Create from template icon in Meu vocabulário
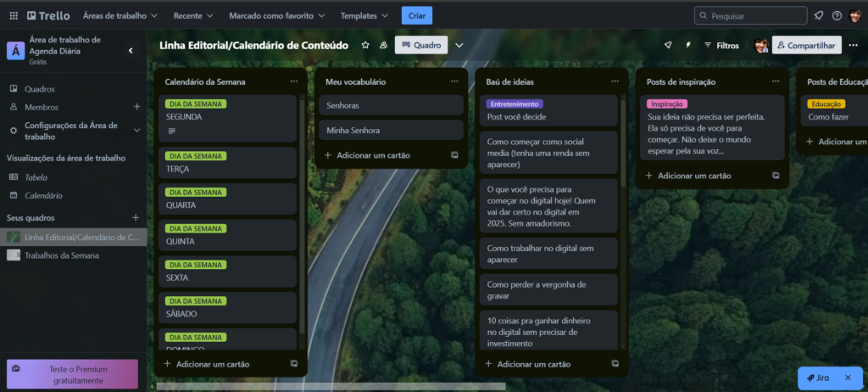This screenshot has width=868, height=392. click(x=454, y=155)
